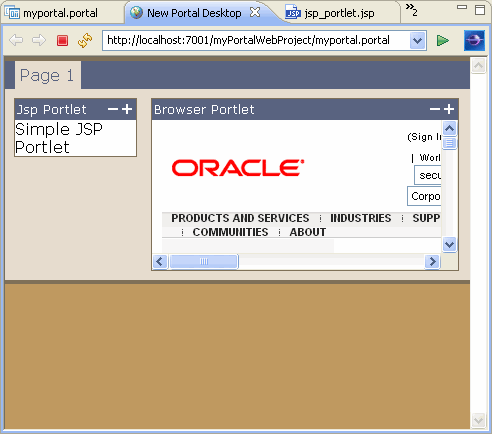Minimize the Browser Portlet
492x434 pixels.
(435, 109)
